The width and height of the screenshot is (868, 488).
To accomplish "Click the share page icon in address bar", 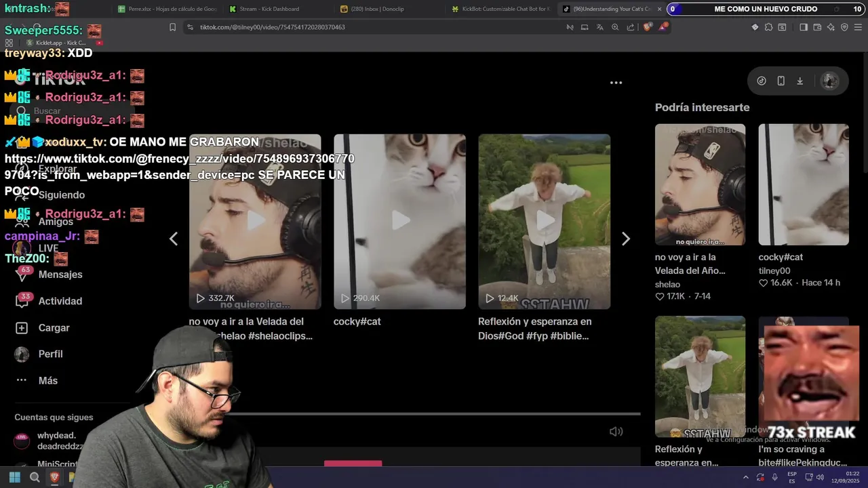I will pyautogui.click(x=631, y=27).
